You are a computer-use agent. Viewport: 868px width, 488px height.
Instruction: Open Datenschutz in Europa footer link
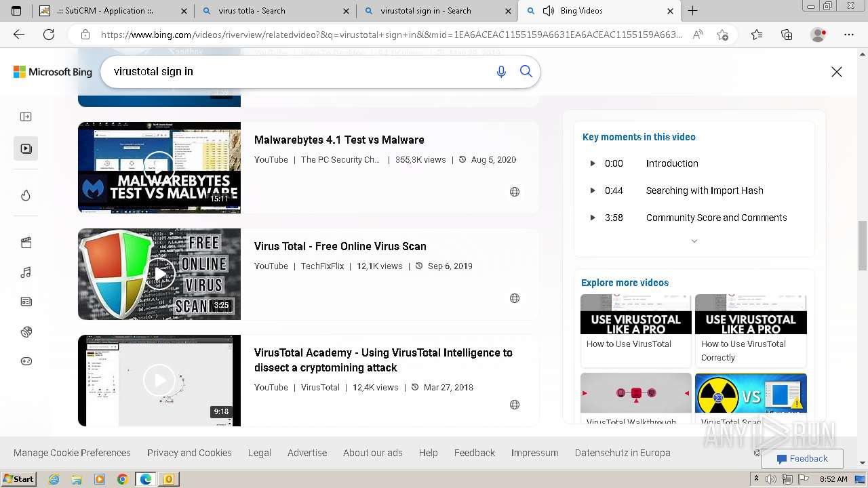click(623, 453)
